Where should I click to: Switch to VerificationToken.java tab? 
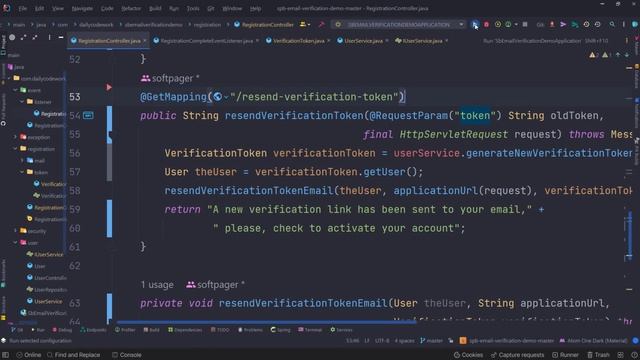click(x=298, y=41)
